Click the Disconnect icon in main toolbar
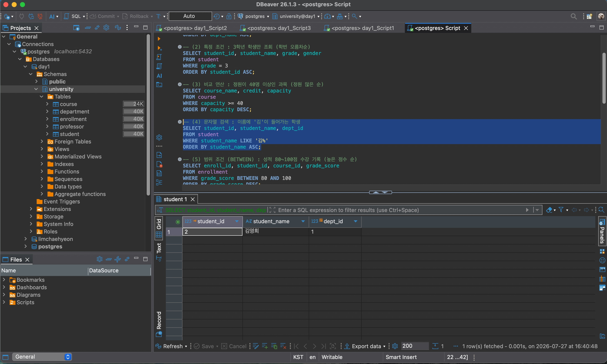This screenshot has height=364, width=607. [x=40, y=16]
